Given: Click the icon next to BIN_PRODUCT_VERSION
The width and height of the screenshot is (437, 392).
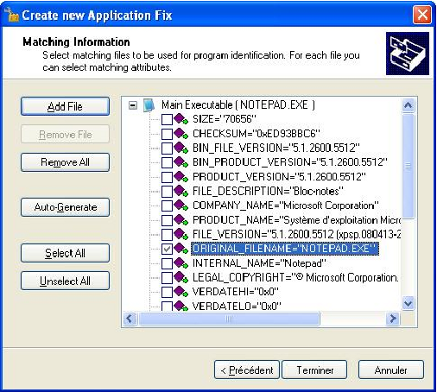Looking at the screenshot, I should pyautogui.click(x=181, y=162).
